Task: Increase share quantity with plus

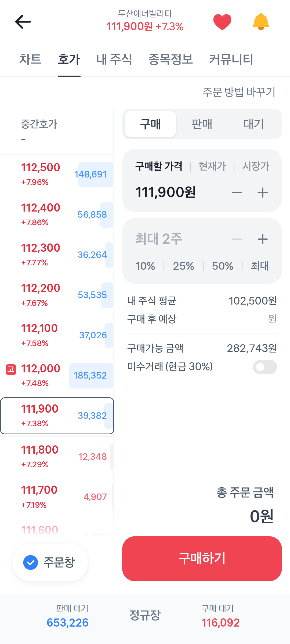Action: coord(262,239)
